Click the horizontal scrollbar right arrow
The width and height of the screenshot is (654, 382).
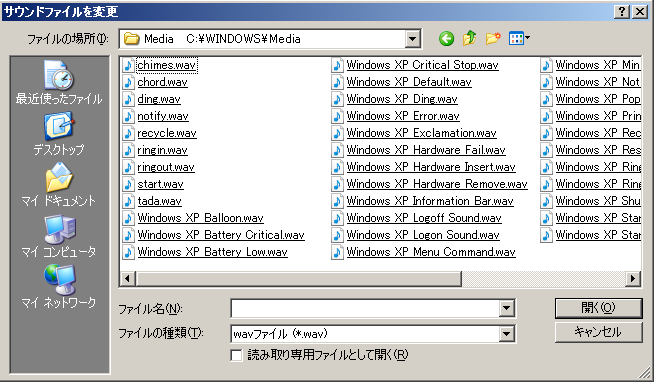pyautogui.click(x=633, y=278)
